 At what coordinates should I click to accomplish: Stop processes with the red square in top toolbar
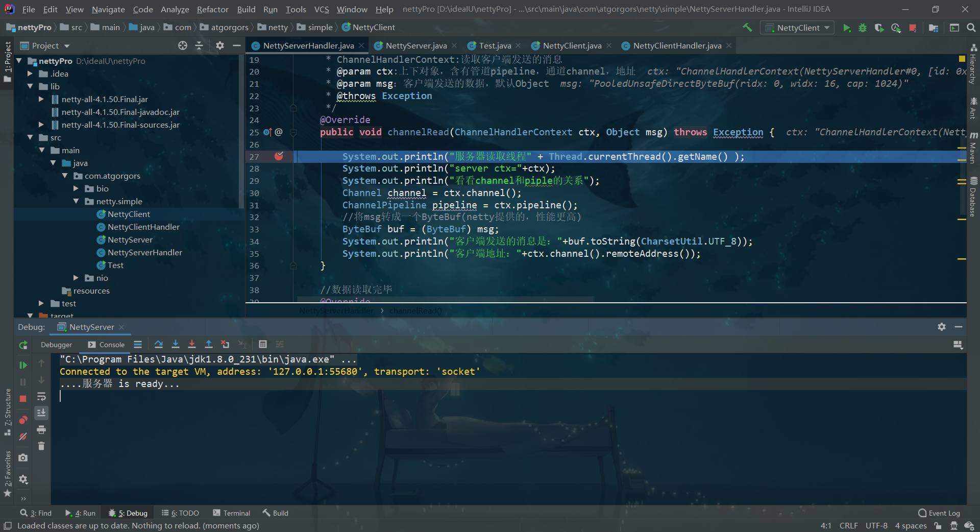tap(913, 28)
